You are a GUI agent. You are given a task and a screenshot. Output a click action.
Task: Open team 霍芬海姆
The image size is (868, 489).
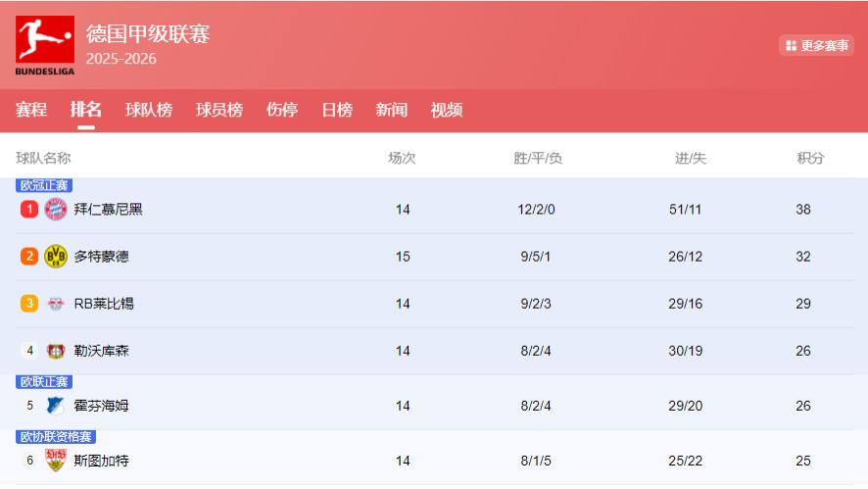click(101, 406)
